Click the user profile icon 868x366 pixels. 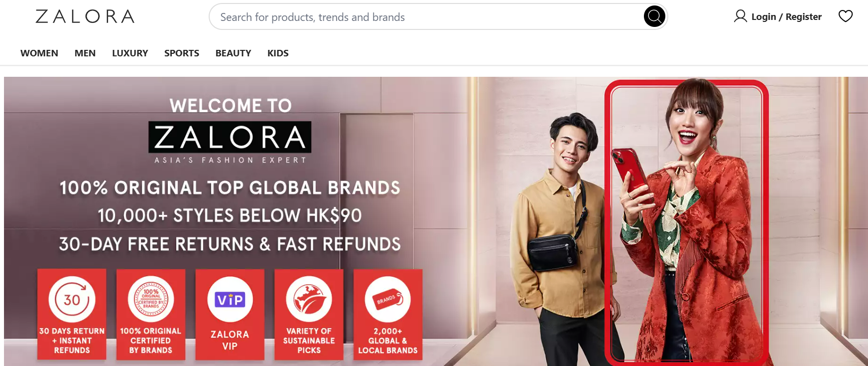(x=740, y=16)
